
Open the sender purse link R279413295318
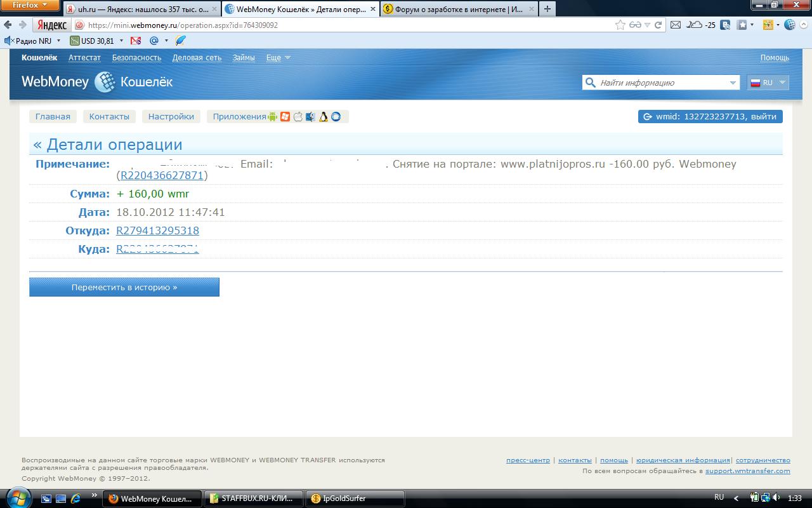click(157, 231)
